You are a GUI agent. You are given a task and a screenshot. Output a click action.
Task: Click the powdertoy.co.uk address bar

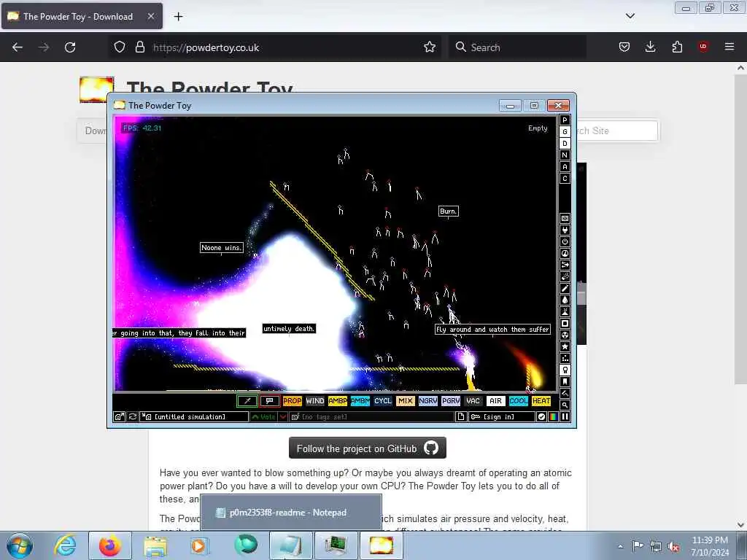click(x=276, y=47)
